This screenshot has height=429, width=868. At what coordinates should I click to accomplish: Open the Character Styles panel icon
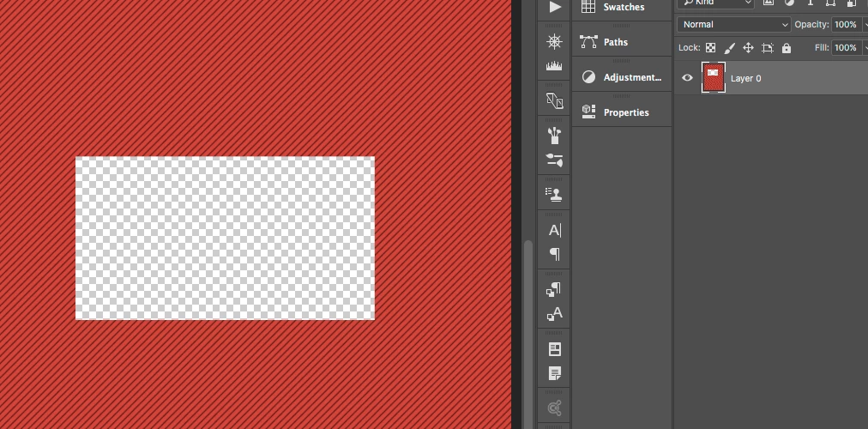pos(554,313)
